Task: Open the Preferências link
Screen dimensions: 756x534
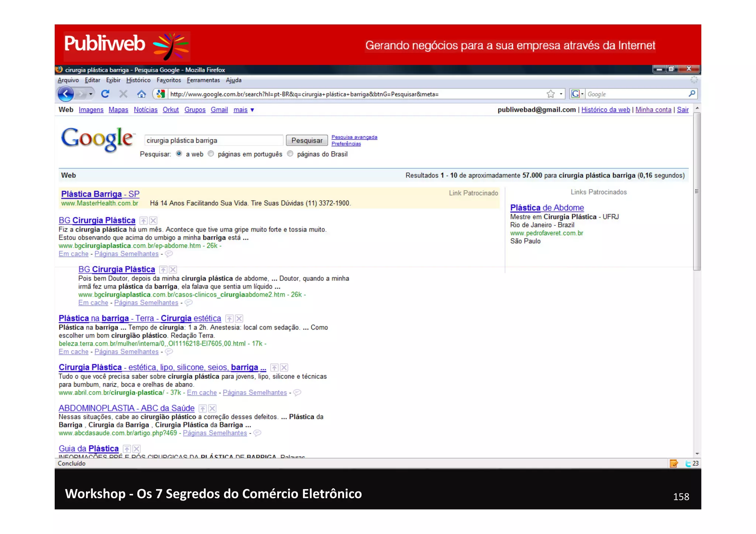Action: 346,144
